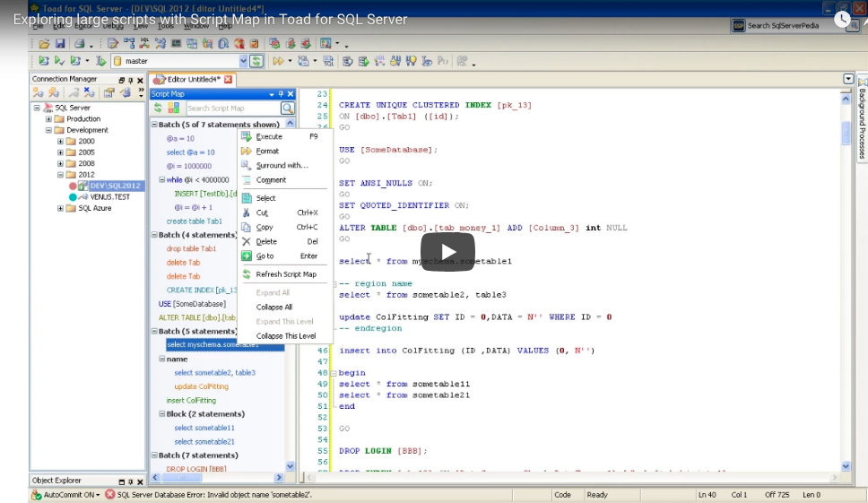Collapse the Development folder in the tree
868x503 pixels.
pos(48,130)
